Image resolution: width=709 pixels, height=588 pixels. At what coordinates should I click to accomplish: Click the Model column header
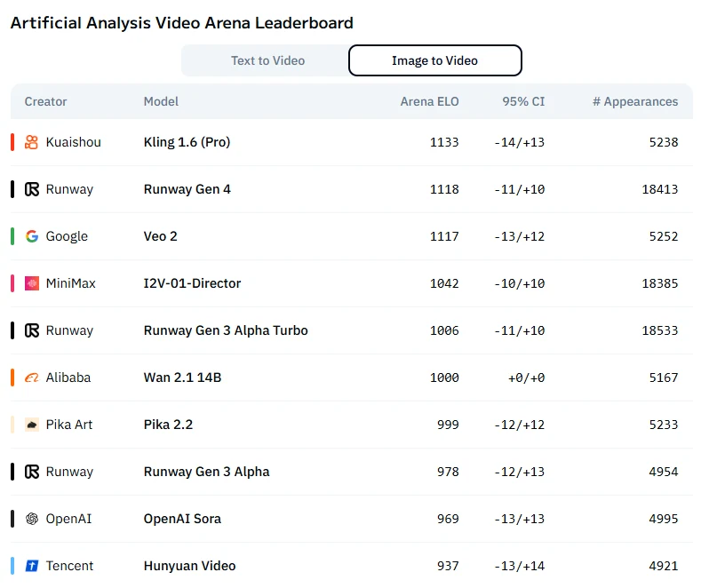(x=161, y=101)
